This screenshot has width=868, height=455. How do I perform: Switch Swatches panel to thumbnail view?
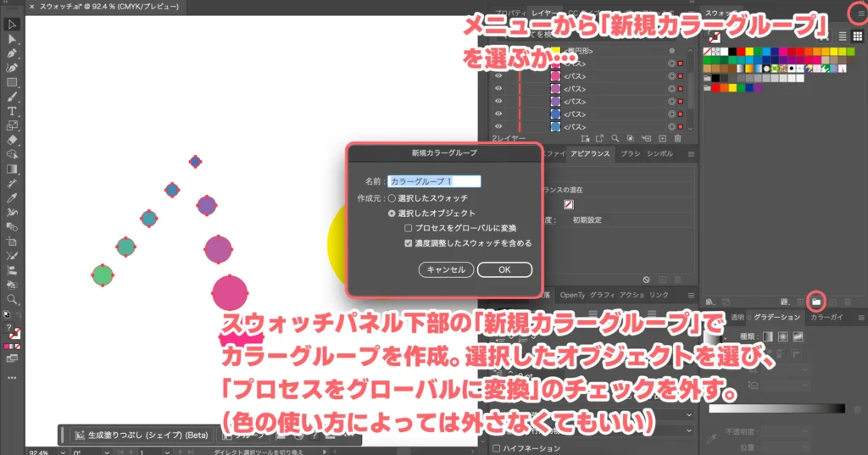(858, 36)
